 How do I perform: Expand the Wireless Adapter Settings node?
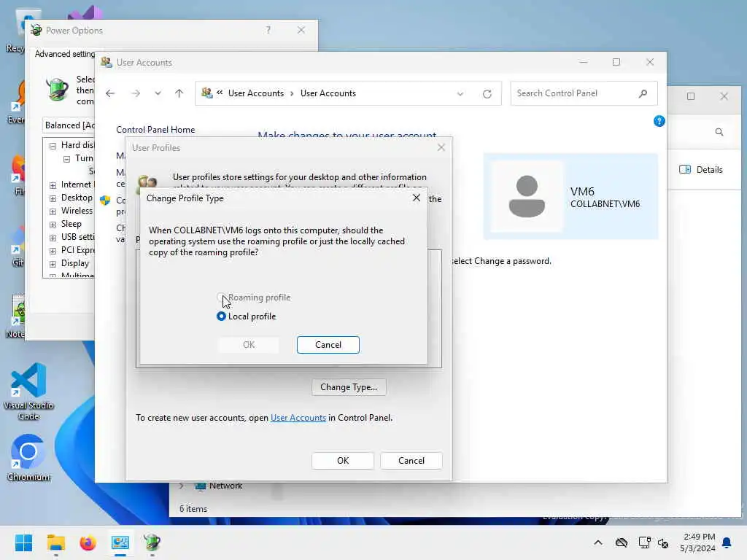click(x=53, y=211)
